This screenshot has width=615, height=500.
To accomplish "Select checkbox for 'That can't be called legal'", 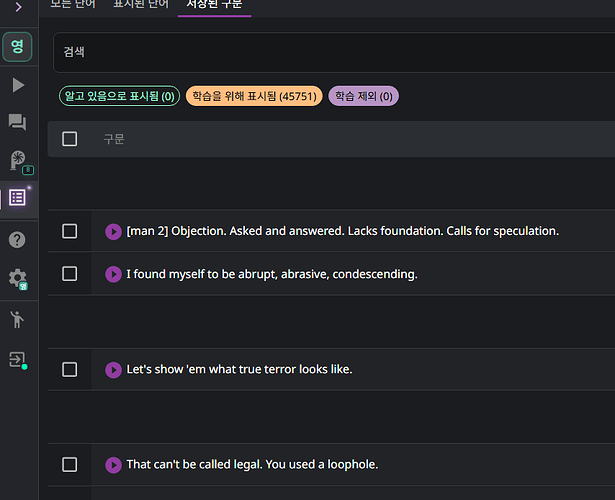I will point(69,464).
